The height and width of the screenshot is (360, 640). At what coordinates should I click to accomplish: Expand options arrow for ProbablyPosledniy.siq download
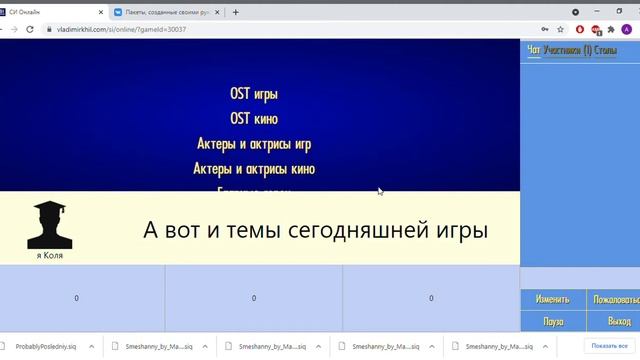(x=91, y=347)
